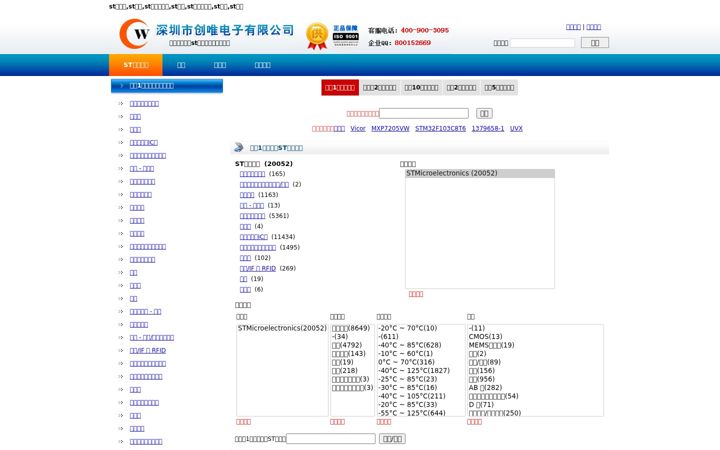Open the category link with count (165)

[x=252, y=174]
